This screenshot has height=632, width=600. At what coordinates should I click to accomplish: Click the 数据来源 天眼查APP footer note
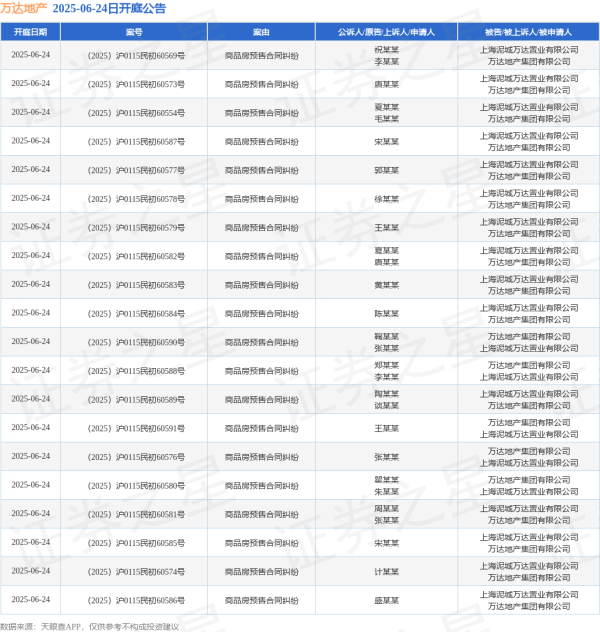pos(89,626)
